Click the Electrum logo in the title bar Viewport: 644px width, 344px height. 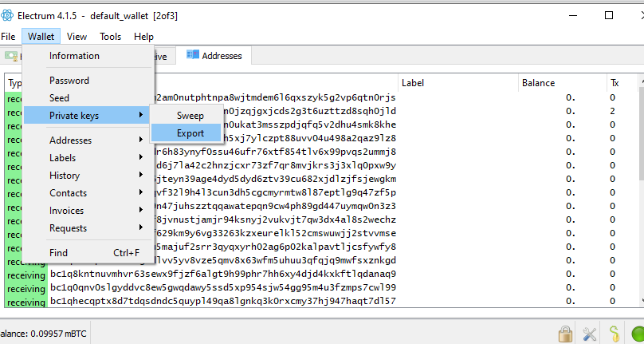click(x=9, y=15)
